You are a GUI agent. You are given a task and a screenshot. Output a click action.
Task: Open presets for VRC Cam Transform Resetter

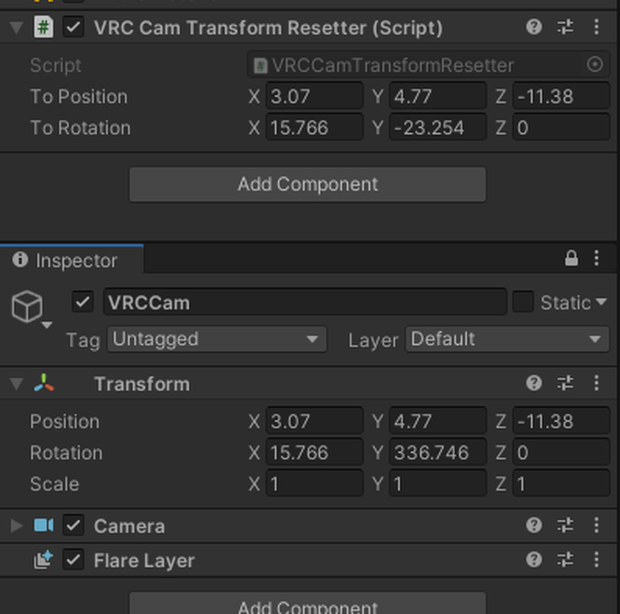pos(565,27)
